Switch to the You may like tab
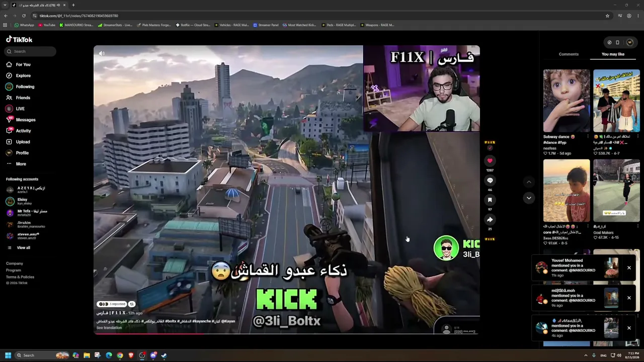 [x=613, y=54]
